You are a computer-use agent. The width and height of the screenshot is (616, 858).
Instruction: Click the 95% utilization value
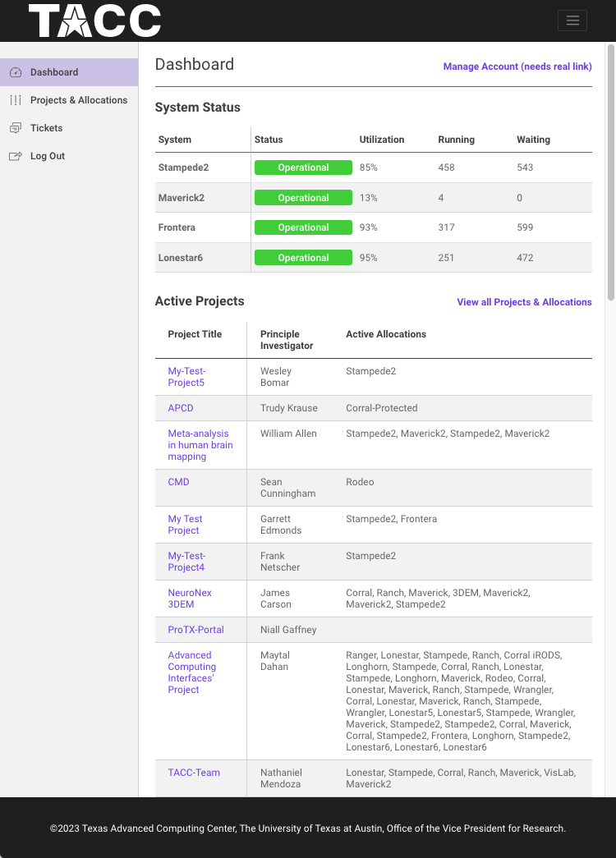[369, 258]
